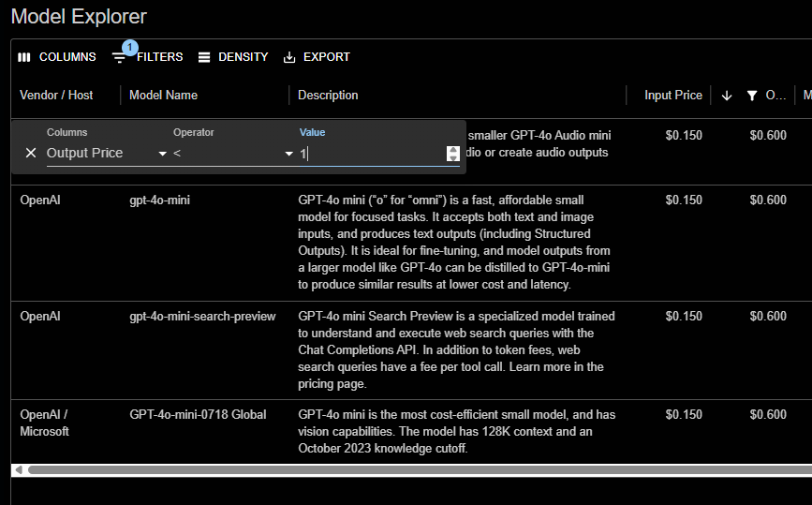Click $0.600 output price in gpt-4o-mini row
812x505 pixels.
pyautogui.click(x=768, y=200)
